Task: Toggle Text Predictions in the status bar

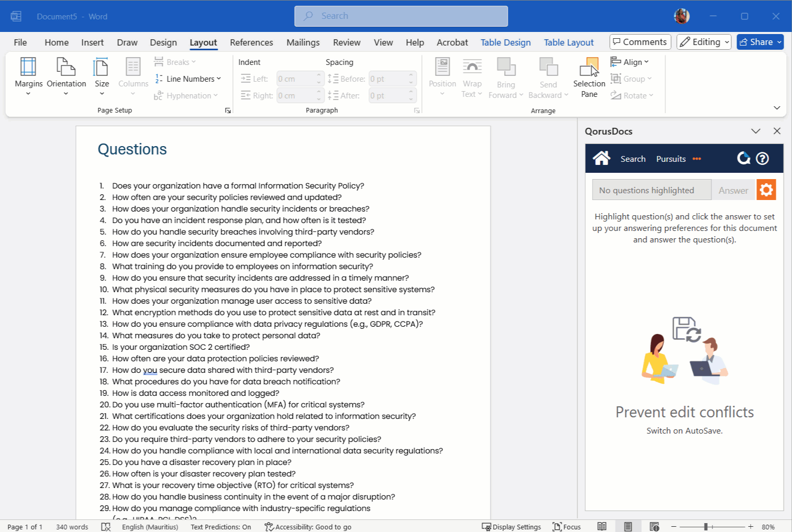Action: (220, 526)
